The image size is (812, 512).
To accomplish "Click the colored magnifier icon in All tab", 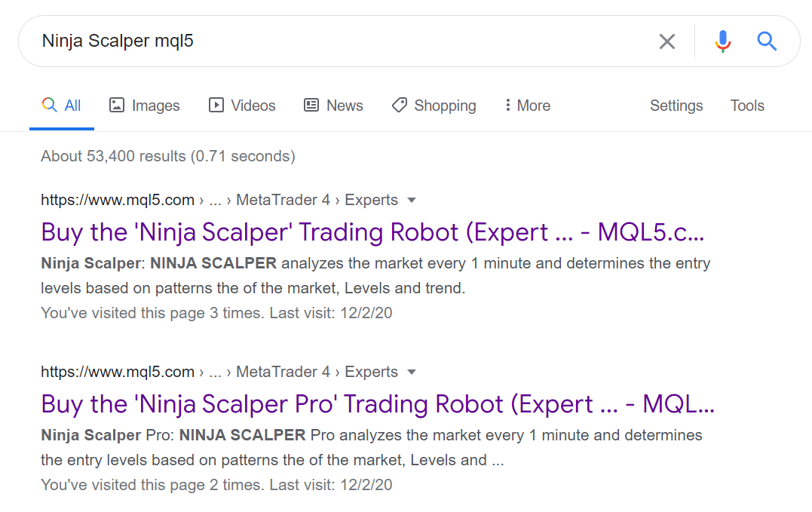I will tap(49, 105).
